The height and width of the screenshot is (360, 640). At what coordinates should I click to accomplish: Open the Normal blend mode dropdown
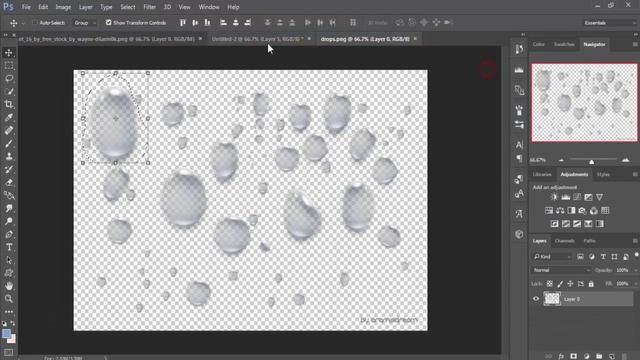coord(561,270)
